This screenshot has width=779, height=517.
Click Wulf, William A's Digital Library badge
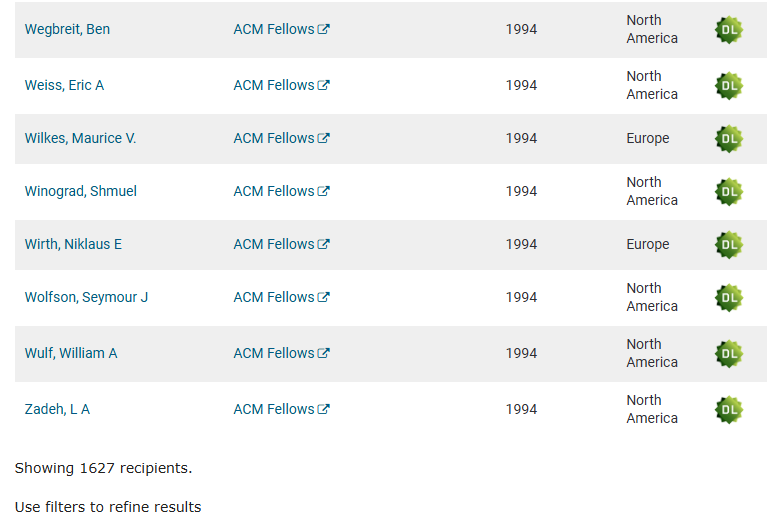[729, 354]
